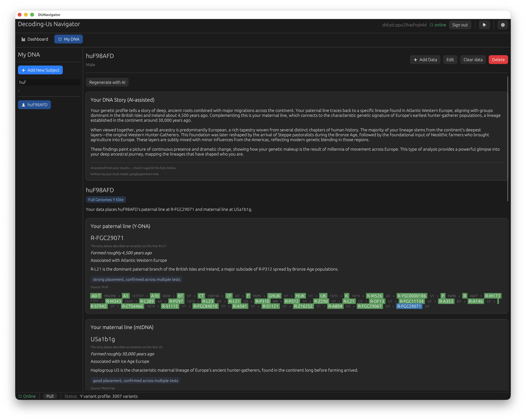The width and height of the screenshot is (526, 420).
Task: Click the R-M173 haplogroup chip
Action: pyautogui.click(x=492, y=296)
